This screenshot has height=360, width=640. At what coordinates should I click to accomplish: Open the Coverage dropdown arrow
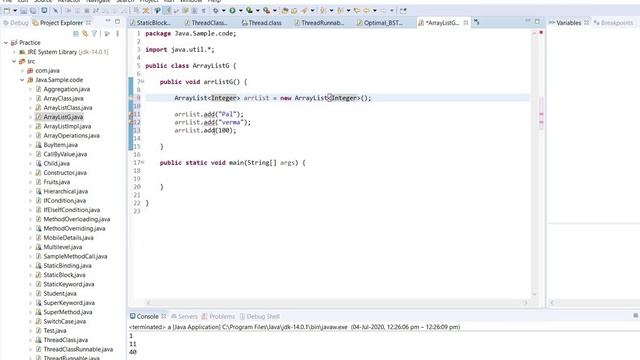click(258, 11)
